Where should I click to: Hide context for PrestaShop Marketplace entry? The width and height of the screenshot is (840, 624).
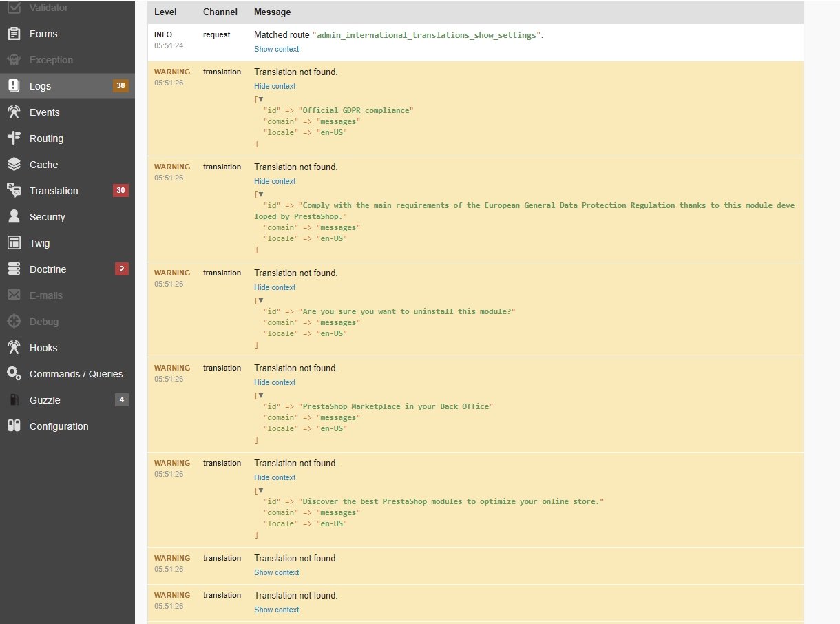point(275,382)
